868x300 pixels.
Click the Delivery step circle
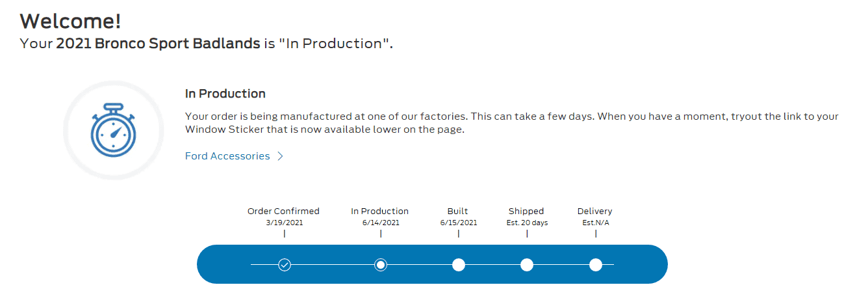(x=596, y=265)
